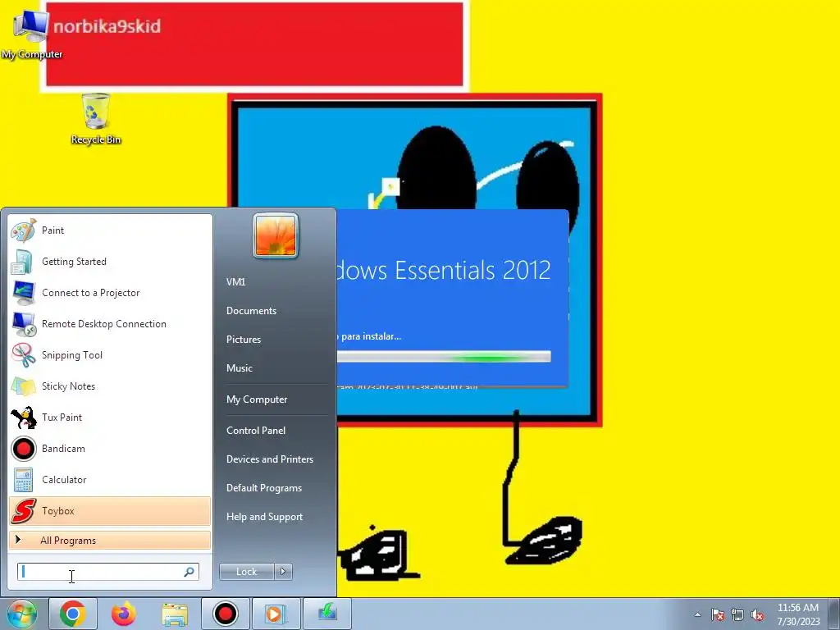Screen dimensions: 840x630
Task: Open Sticky Notes
Action: (110, 386)
